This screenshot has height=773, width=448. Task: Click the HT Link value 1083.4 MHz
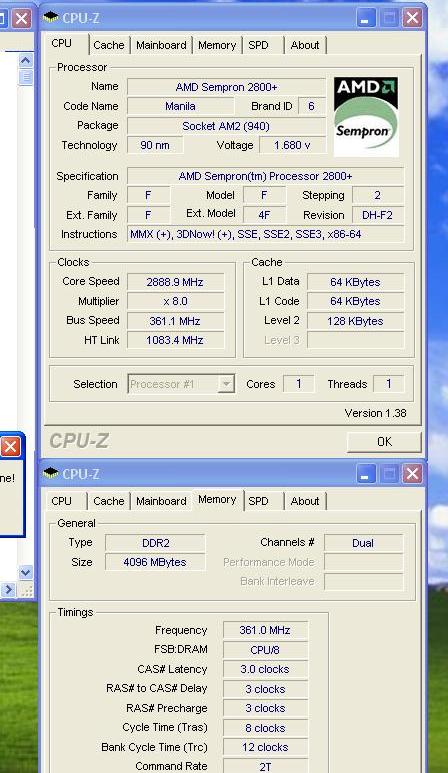click(x=175, y=340)
